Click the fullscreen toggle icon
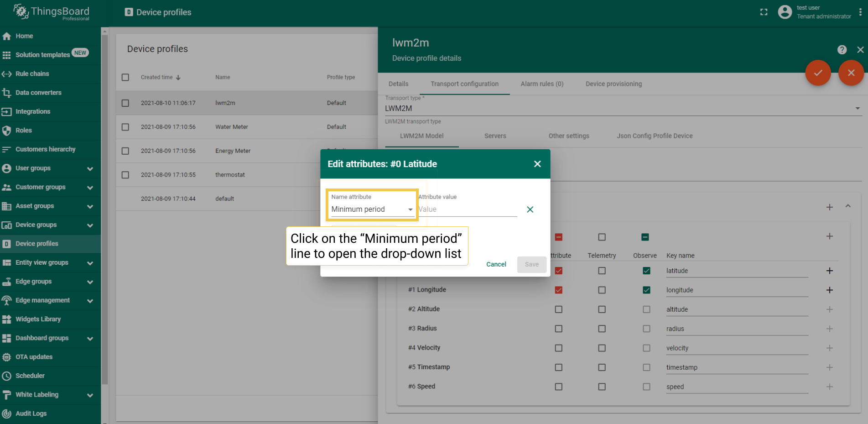The height and width of the screenshot is (424, 868). pos(764,12)
